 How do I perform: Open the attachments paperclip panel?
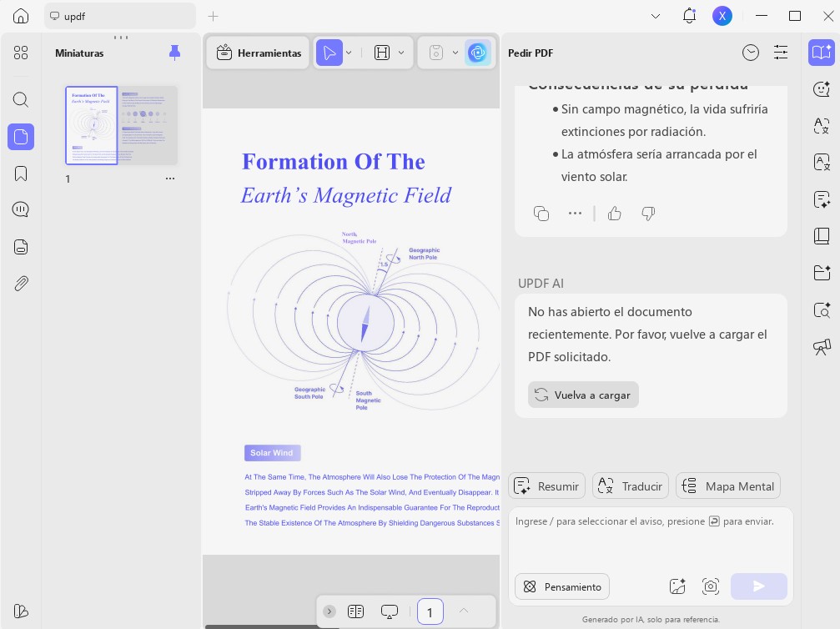(x=21, y=284)
